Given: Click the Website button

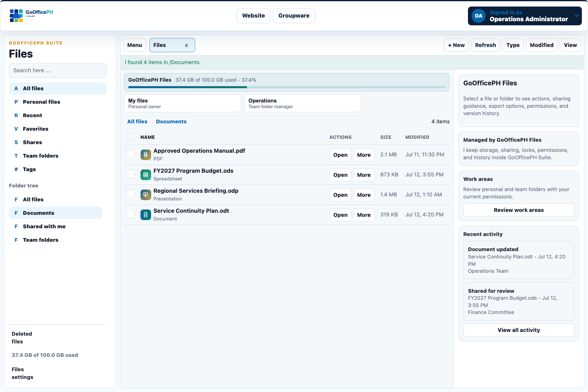Looking at the screenshot, I should click(253, 16).
